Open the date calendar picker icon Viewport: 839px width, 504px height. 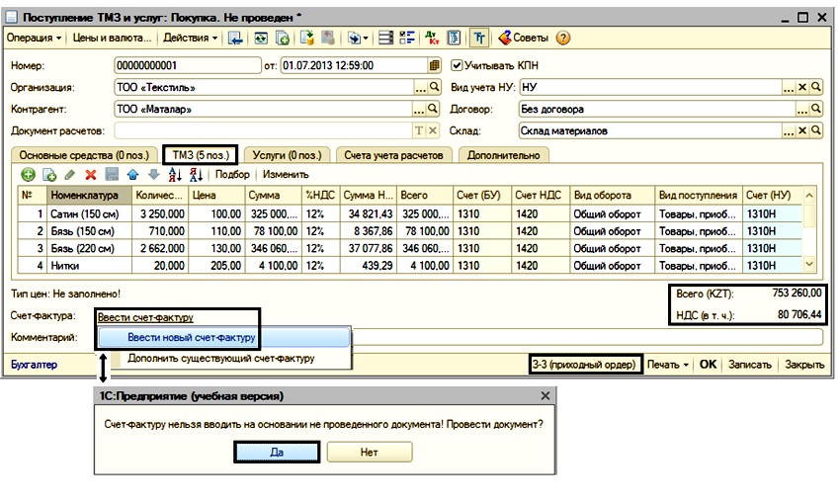[x=434, y=66]
